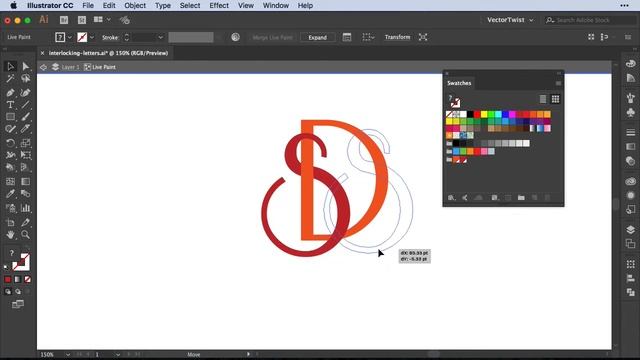This screenshot has width=640, height=360.
Task: Click New Color Group folder icon
Action: 521,198
